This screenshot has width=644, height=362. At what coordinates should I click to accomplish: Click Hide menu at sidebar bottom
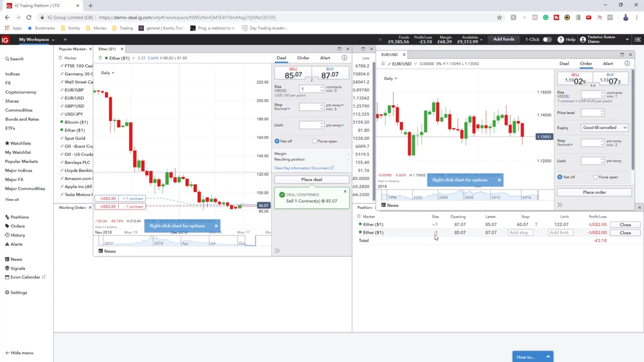tap(19, 353)
